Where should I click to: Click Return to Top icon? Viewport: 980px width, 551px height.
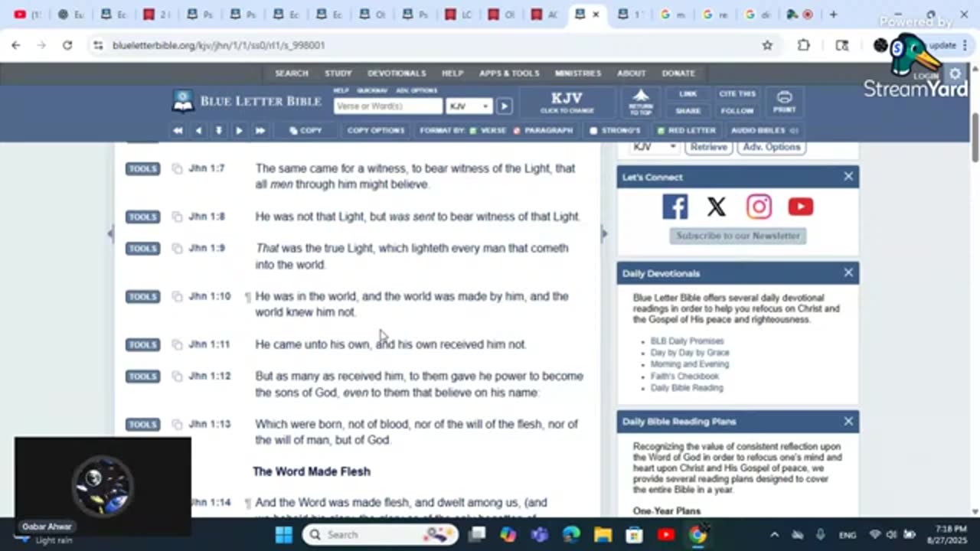[x=641, y=103]
